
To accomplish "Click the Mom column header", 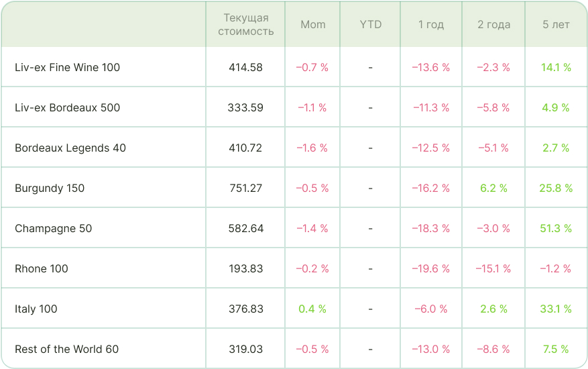I will point(312,24).
